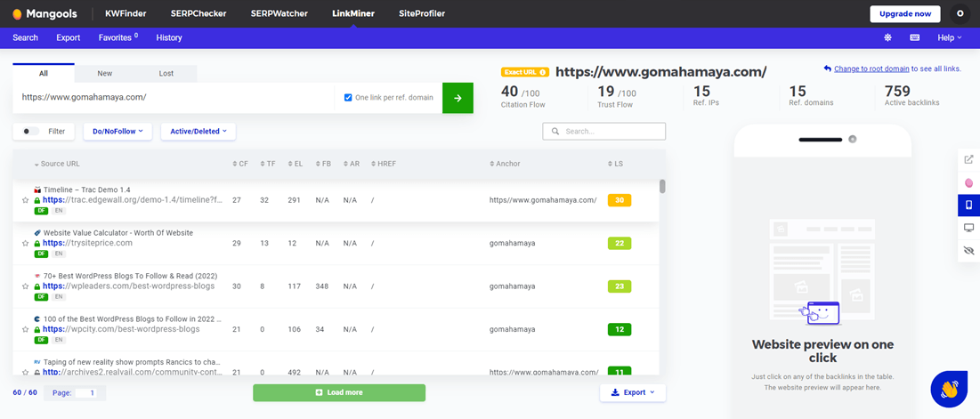Favorite the wpcity.com backlink star

click(x=26, y=329)
